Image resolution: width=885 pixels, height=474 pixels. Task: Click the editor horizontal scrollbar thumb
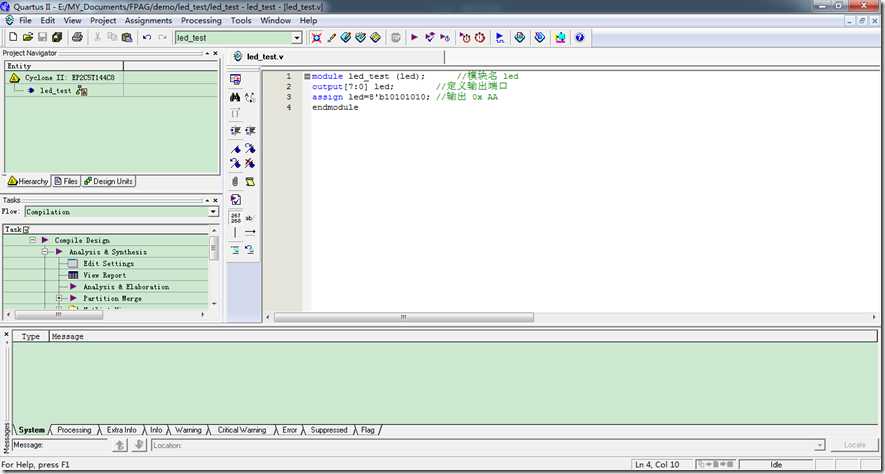pyautogui.click(x=404, y=317)
